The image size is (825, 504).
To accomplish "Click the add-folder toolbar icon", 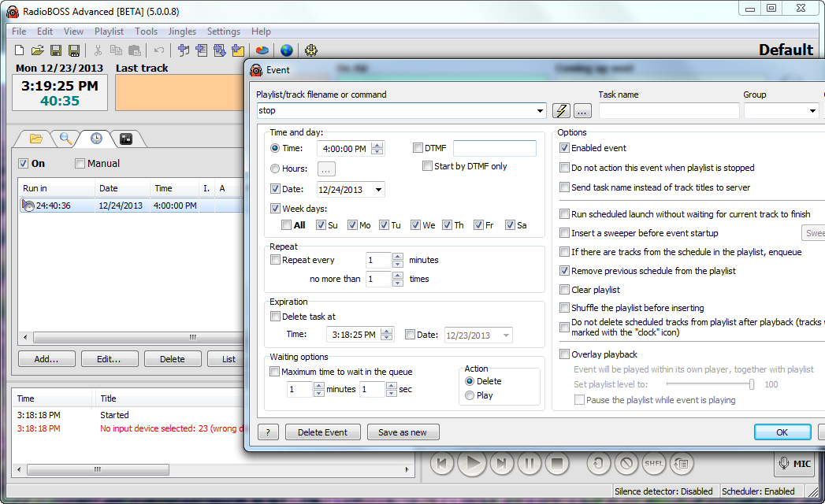I will tap(238, 50).
